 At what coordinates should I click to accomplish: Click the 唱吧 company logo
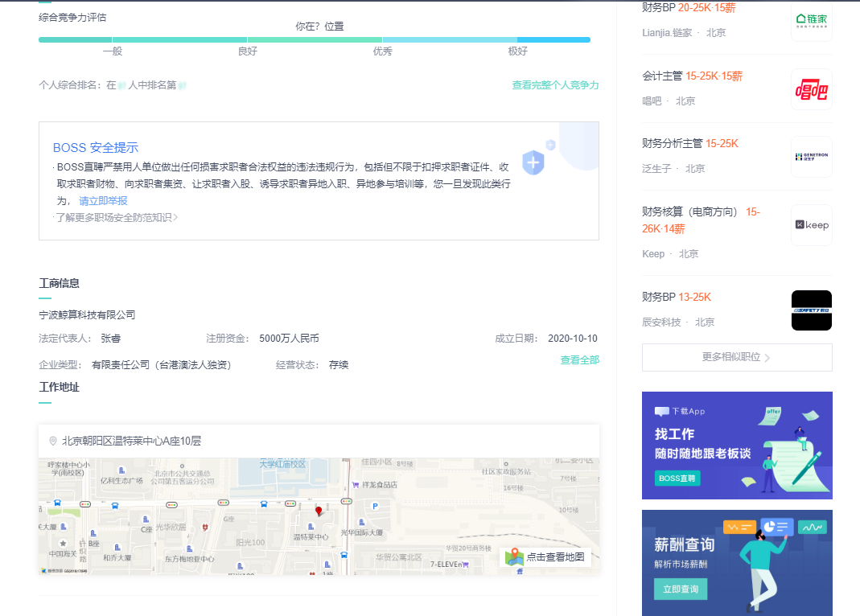[811, 89]
